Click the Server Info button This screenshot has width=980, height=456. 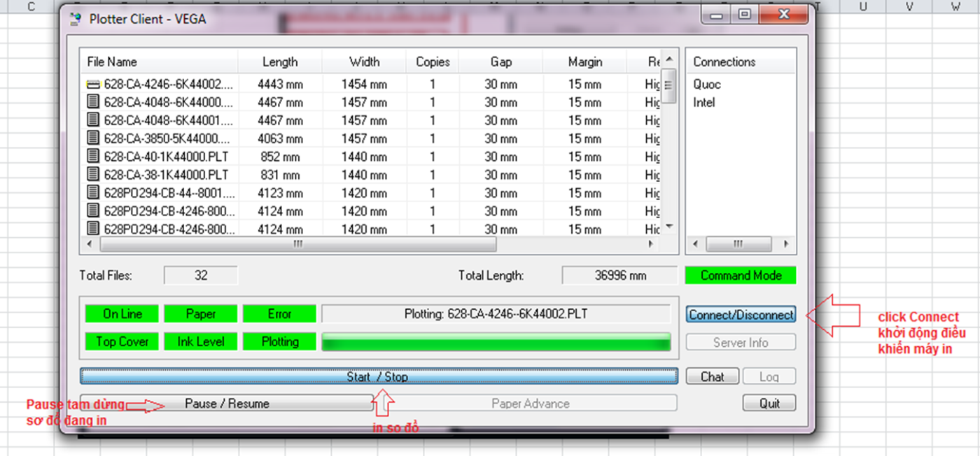tap(741, 343)
